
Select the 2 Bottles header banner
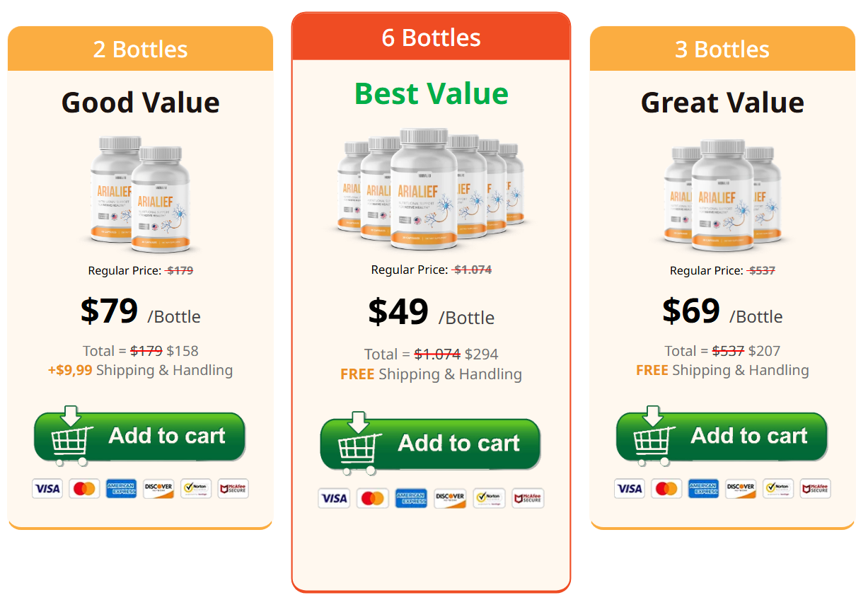point(140,50)
